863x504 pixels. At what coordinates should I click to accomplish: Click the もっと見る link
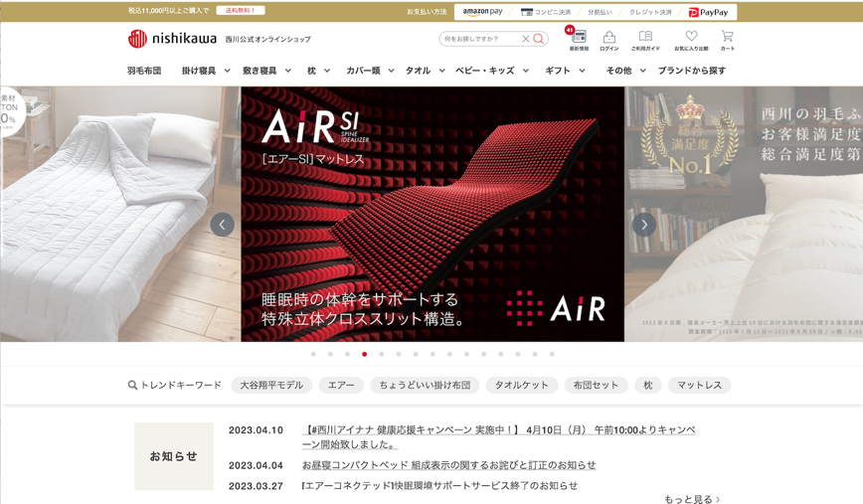[x=692, y=499]
